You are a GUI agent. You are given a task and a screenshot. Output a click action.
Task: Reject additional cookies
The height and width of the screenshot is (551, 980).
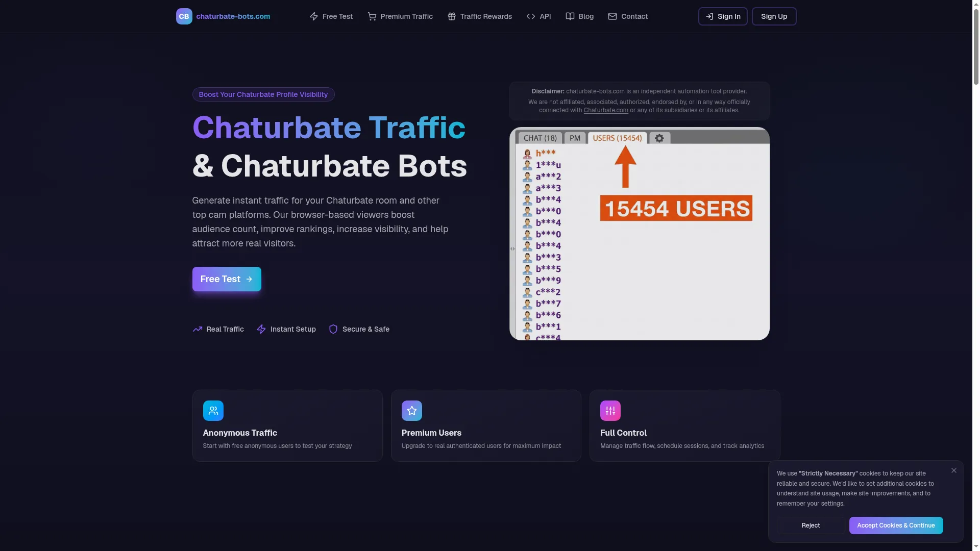pos(811,525)
